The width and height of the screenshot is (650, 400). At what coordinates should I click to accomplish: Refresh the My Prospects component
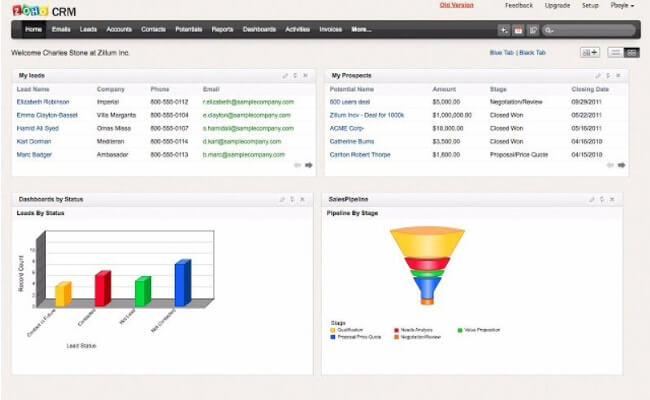click(x=608, y=76)
